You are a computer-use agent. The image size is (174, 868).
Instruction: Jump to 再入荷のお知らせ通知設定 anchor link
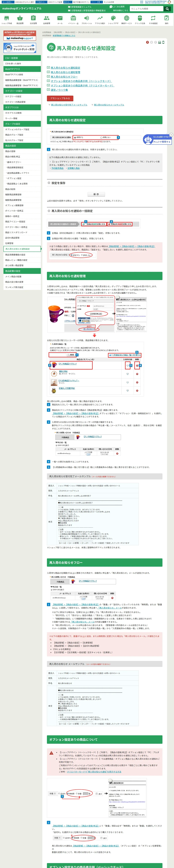point(65,68)
